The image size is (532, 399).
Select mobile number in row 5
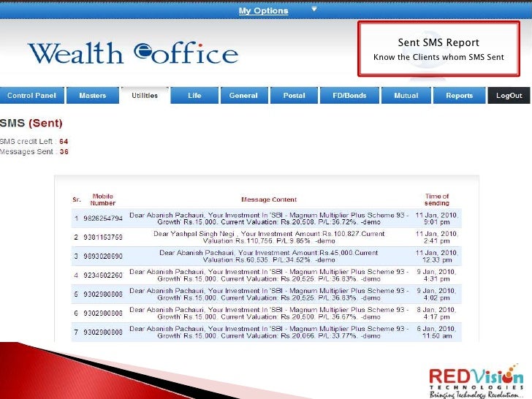pos(103,294)
